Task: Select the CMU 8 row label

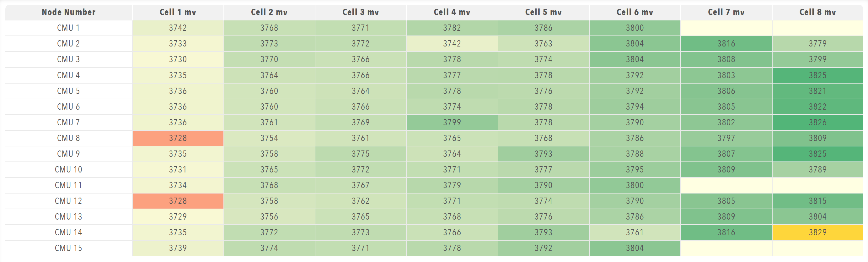Action: coord(68,138)
